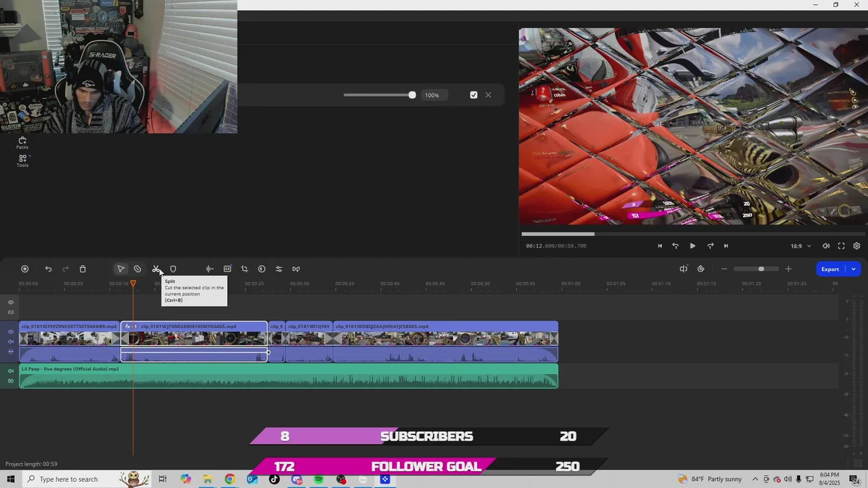The width and height of the screenshot is (868, 488).
Task: Open the audio waveform tool in timeline toolbar
Action: click(x=210, y=269)
